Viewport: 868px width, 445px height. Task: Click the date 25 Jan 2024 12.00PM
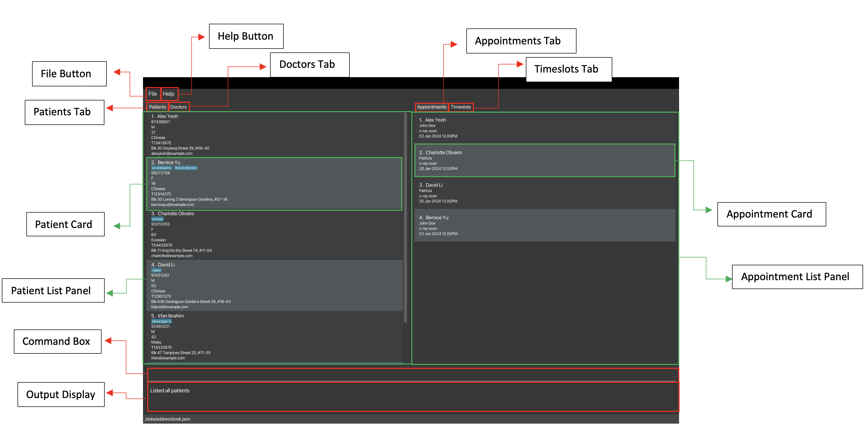[438, 201]
